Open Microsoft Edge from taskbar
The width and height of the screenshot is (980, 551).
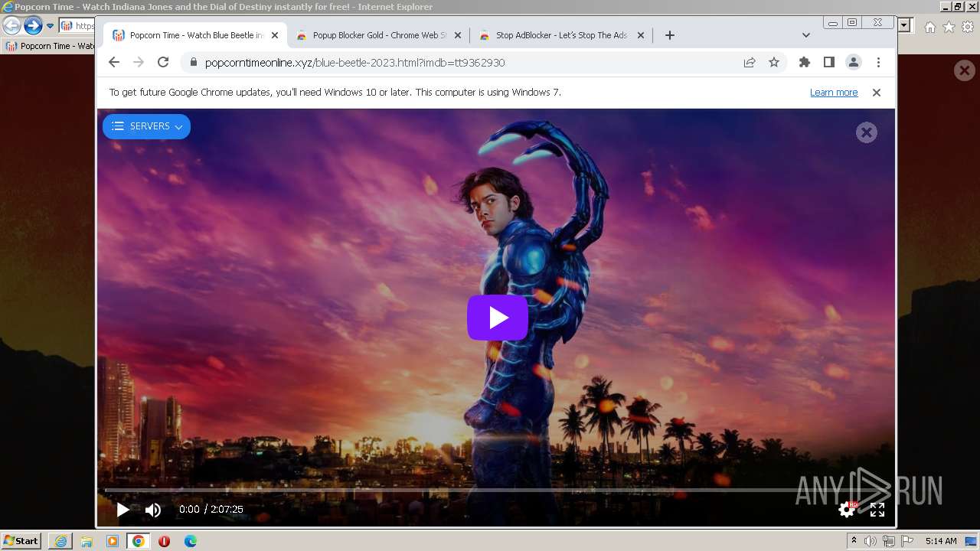191,541
